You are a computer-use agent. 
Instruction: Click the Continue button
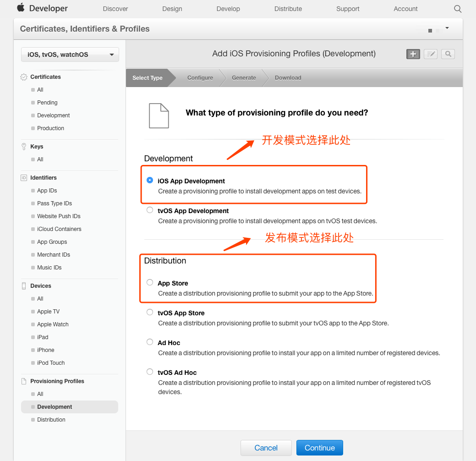tap(320, 448)
